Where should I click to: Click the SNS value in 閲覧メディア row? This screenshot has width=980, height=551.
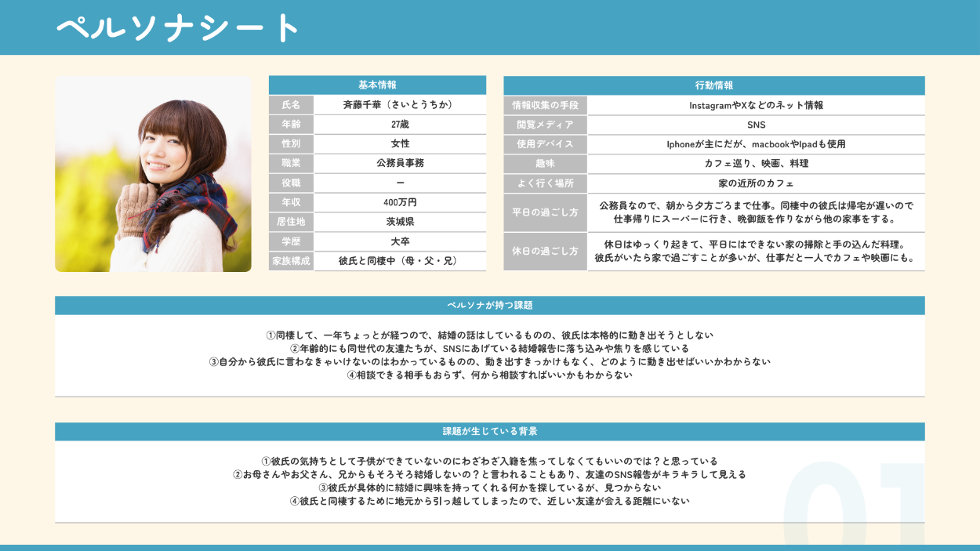click(756, 125)
